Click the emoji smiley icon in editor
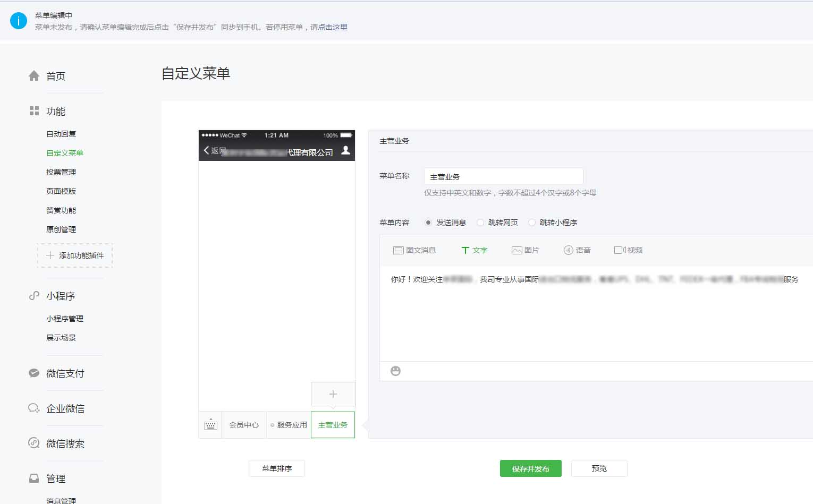 pos(395,371)
